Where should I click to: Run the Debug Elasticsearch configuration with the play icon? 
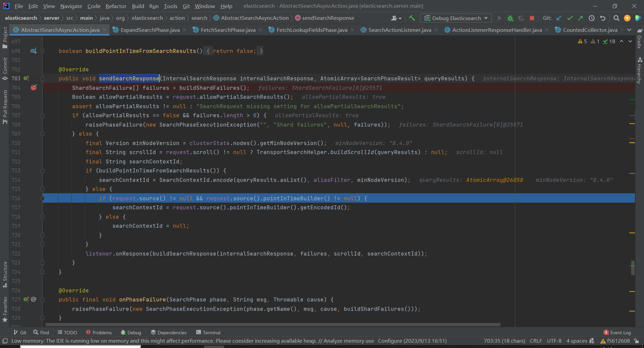tap(499, 18)
